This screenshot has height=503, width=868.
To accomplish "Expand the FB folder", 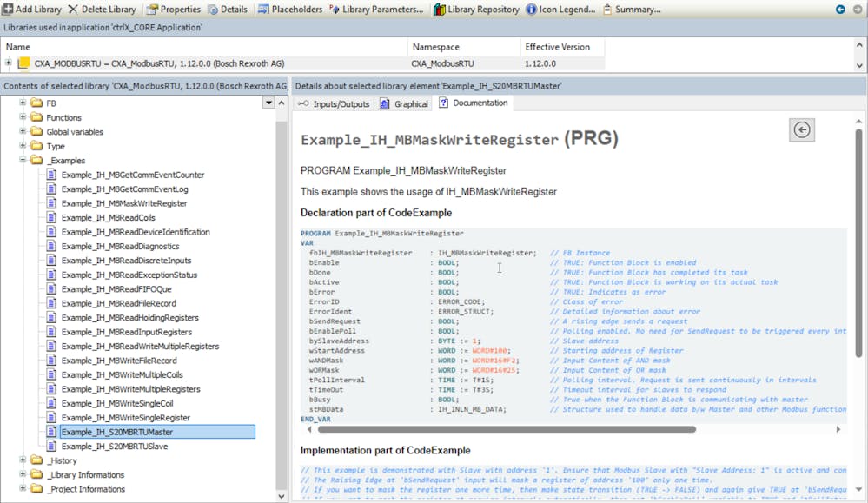I will (x=23, y=103).
